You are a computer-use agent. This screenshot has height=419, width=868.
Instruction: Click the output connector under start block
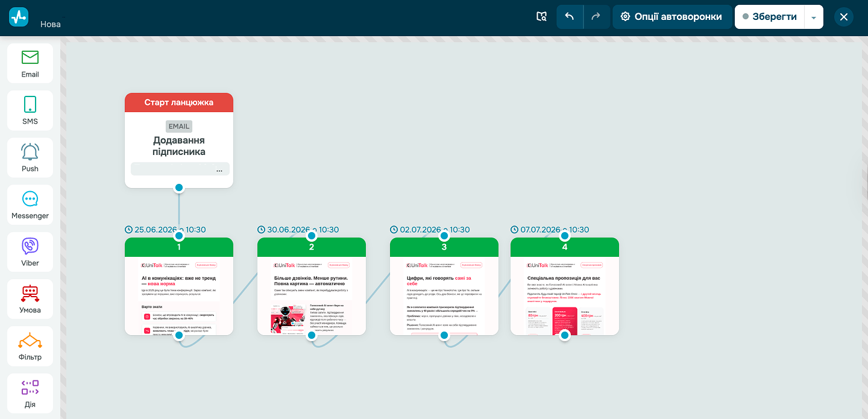[179, 187]
